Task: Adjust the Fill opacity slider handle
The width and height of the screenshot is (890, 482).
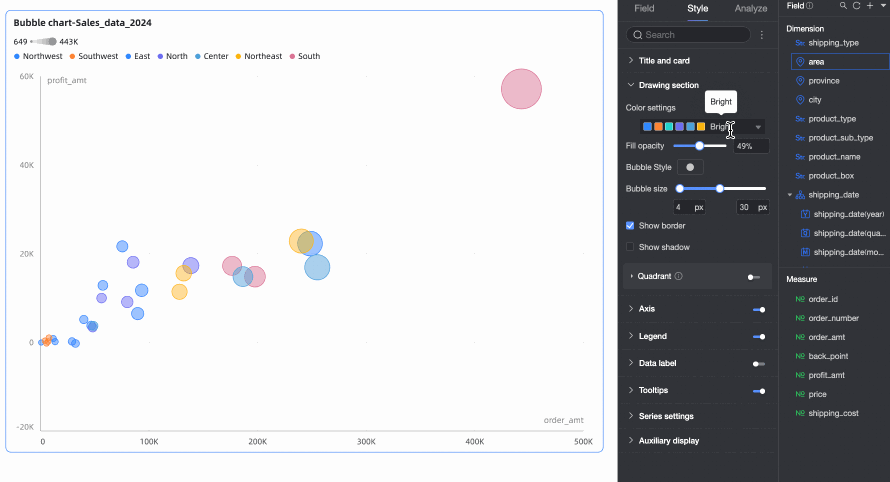Action: click(x=699, y=146)
